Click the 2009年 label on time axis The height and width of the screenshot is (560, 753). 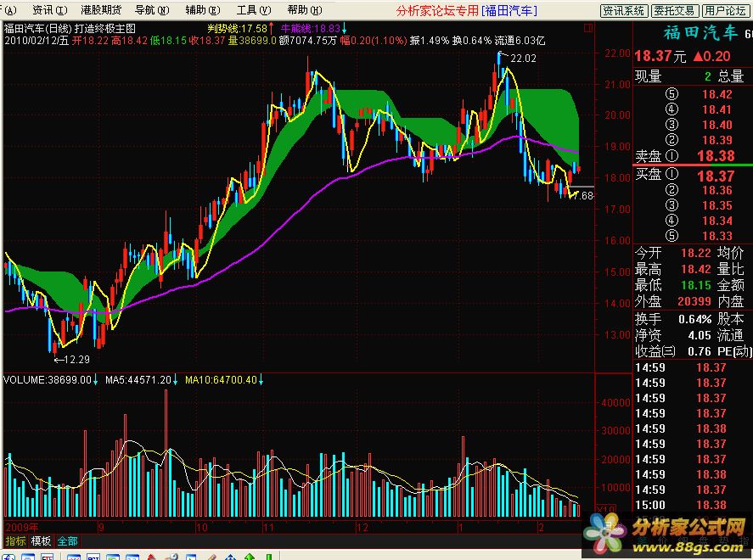pyautogui.click(x=21, y=528)
